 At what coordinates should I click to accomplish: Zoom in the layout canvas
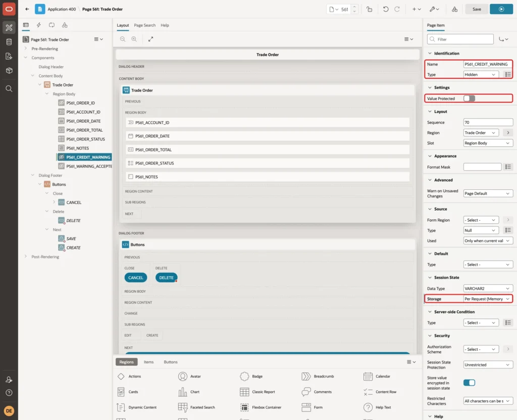click(134, 39)
